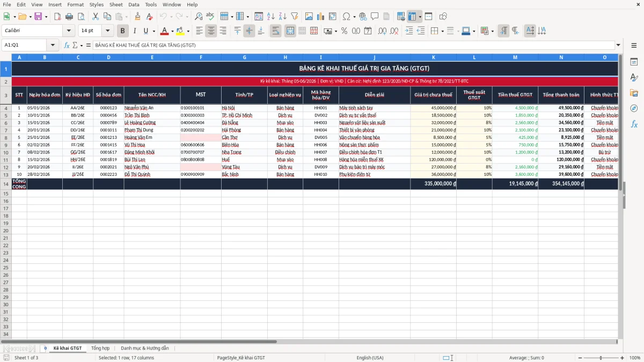Format as Date icon
644x362 pixels.
[x=368, y=31]
